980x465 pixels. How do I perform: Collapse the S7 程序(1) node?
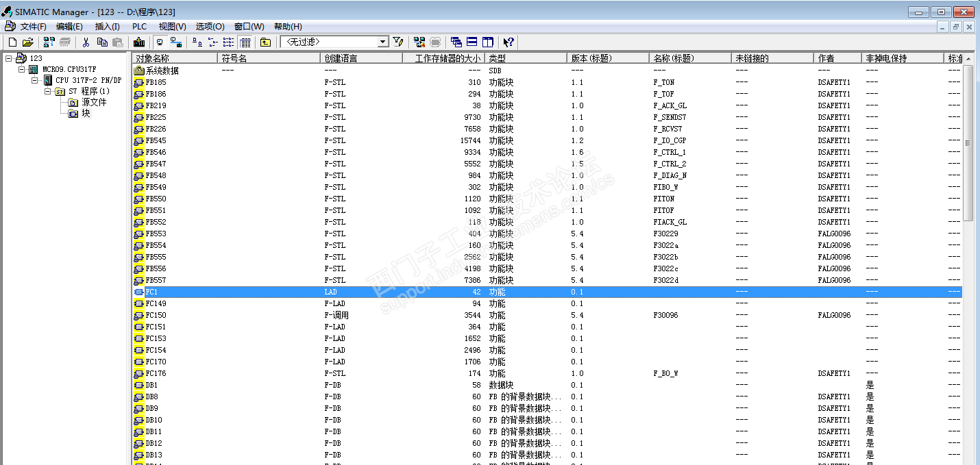click(x=47, y=91)
